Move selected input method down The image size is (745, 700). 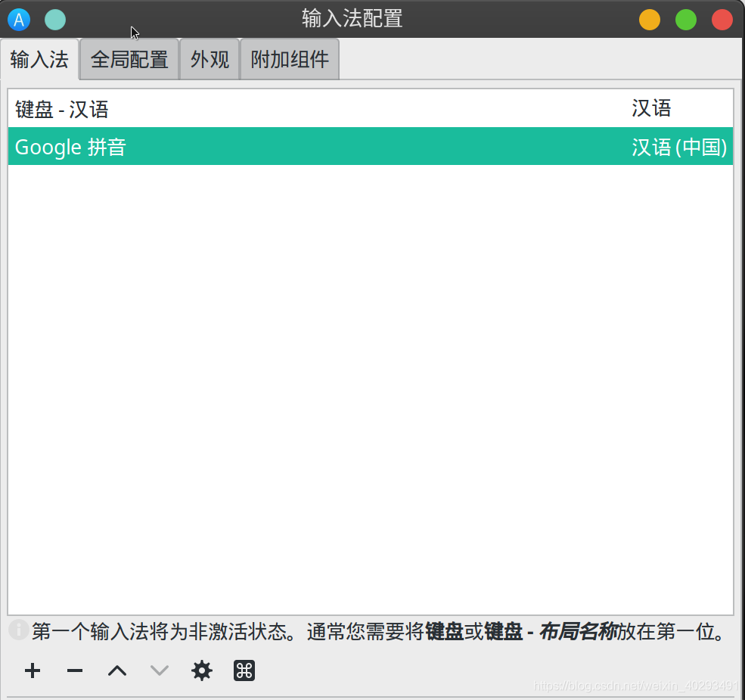click(x=159, y=670)
